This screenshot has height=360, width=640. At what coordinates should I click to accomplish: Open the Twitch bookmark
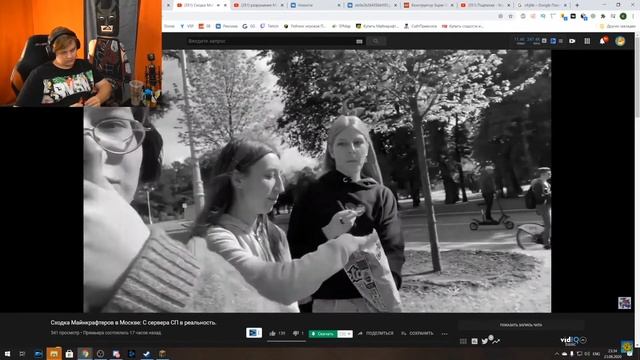269,26
